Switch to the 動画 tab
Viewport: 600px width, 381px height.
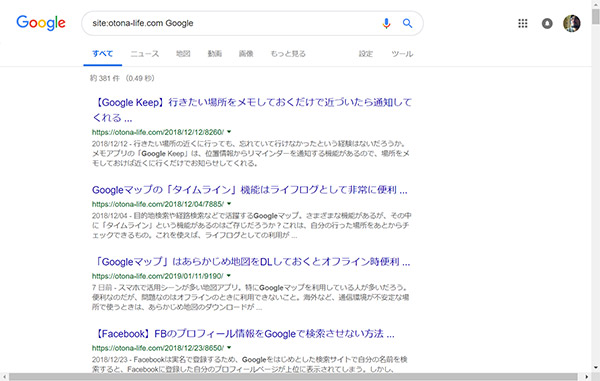coord(215,54)
